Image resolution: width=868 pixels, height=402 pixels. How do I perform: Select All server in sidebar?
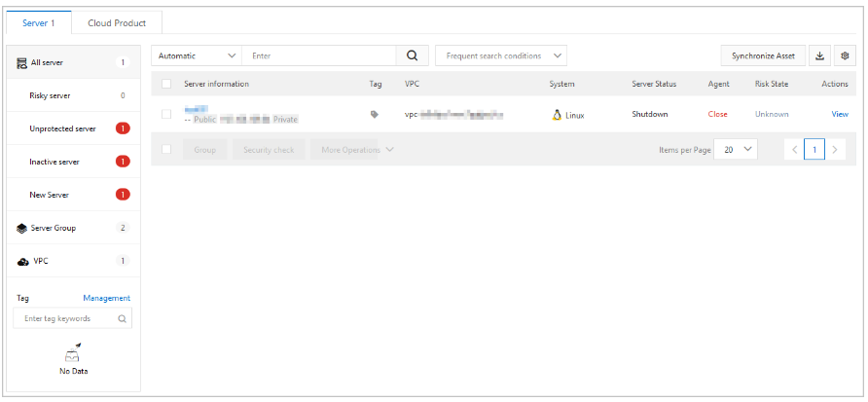[74, 62]
